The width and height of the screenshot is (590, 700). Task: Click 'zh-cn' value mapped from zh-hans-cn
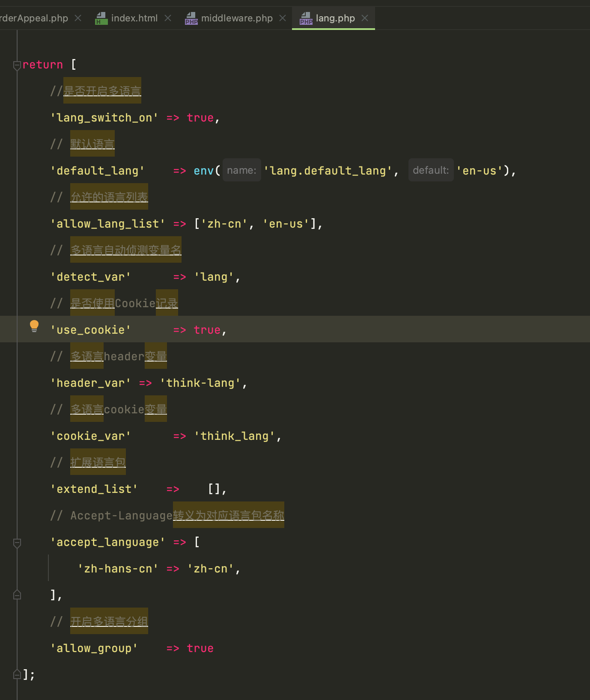pos(211,569)
